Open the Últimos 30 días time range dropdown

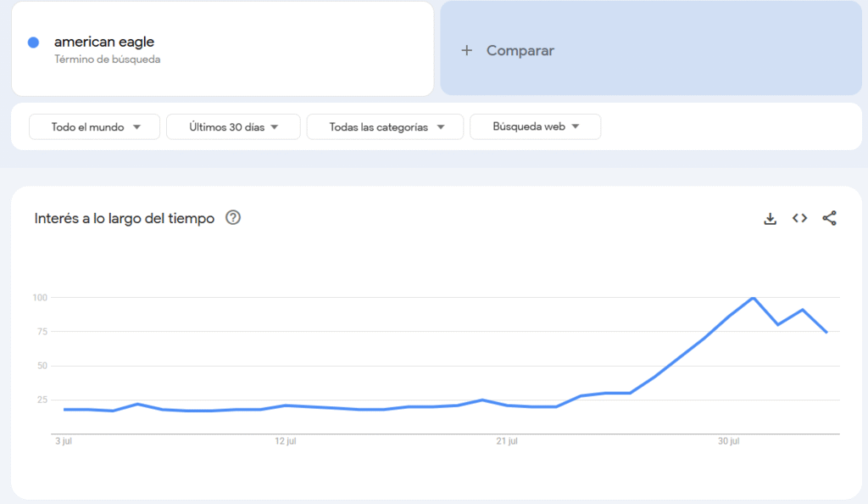pos(233,126)
